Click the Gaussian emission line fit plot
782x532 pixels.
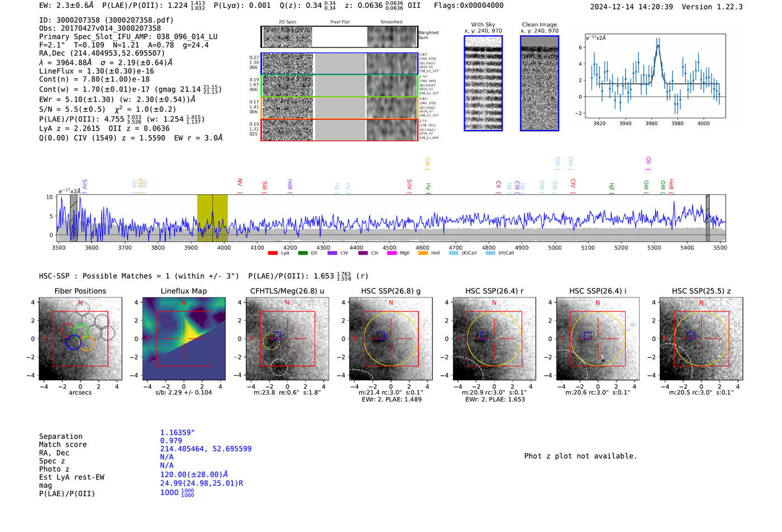coord(655,76)
